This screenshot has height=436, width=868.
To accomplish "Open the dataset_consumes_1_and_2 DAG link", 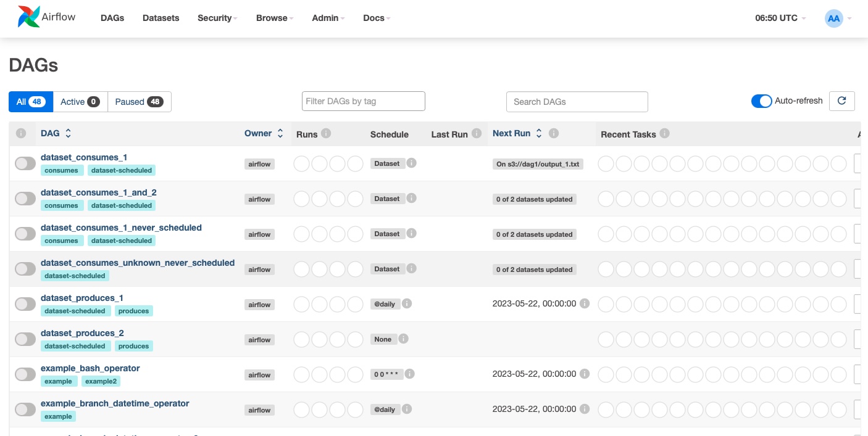I will [x=99, y=192].
